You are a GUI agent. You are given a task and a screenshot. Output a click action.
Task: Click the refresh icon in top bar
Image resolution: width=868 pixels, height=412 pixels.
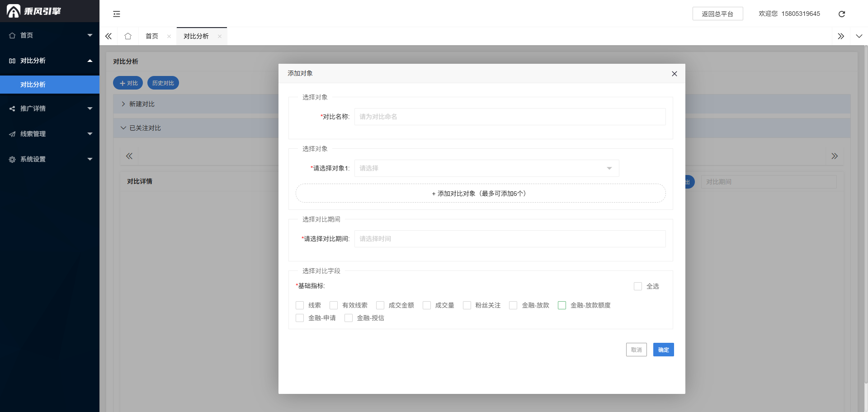coord(841,14)
